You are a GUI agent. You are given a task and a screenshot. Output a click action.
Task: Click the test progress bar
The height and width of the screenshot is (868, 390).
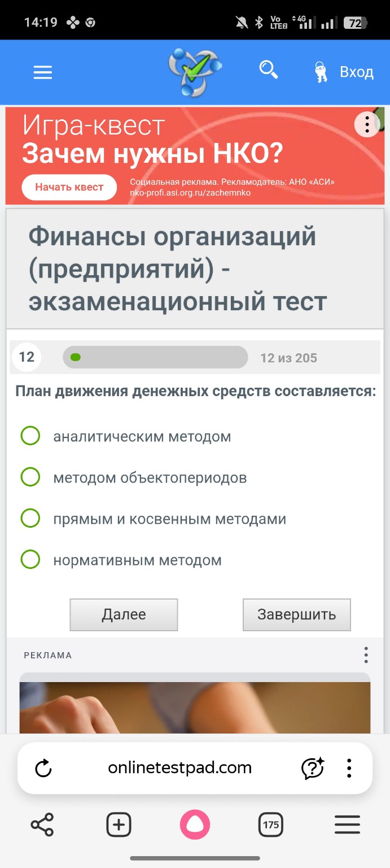click(155, 357)
